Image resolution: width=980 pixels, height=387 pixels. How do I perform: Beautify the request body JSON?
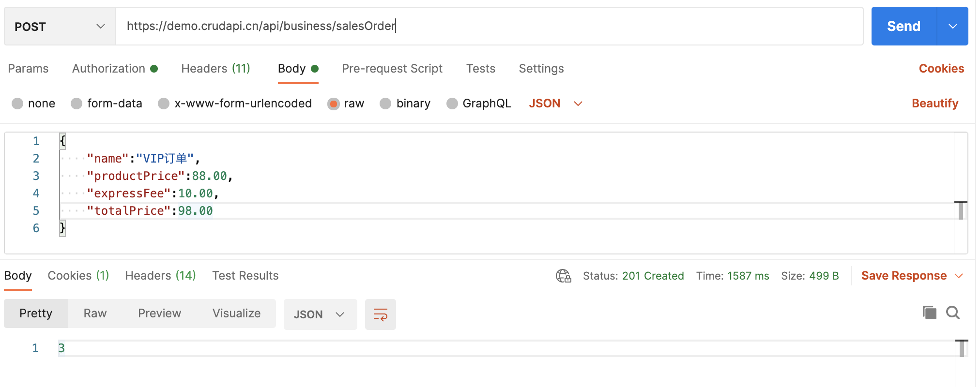pyautogui.click(x=934, y=104)
